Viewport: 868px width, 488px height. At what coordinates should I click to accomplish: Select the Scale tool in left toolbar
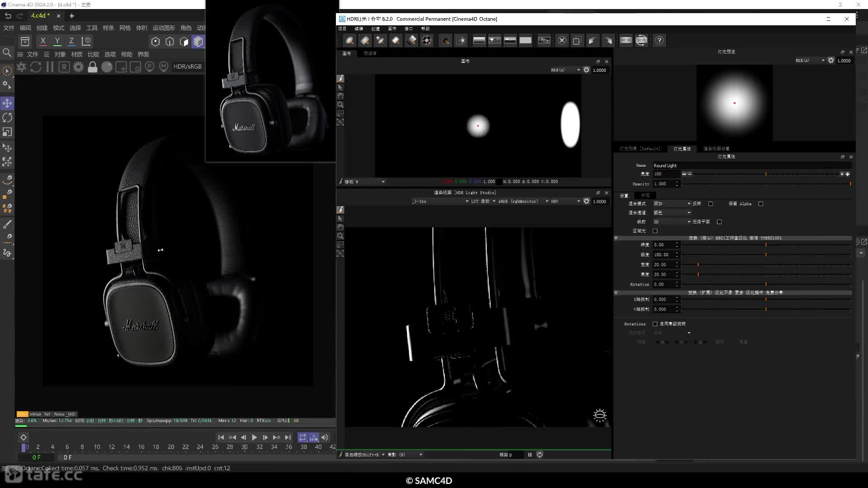click(x=7, y=132)
